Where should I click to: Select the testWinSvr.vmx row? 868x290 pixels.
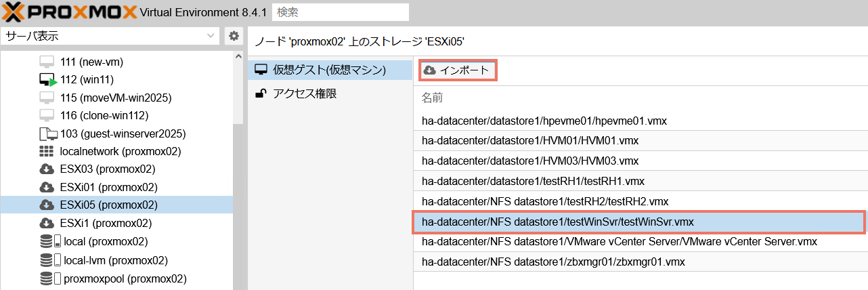pyautogui.click(x=638, y=222)
